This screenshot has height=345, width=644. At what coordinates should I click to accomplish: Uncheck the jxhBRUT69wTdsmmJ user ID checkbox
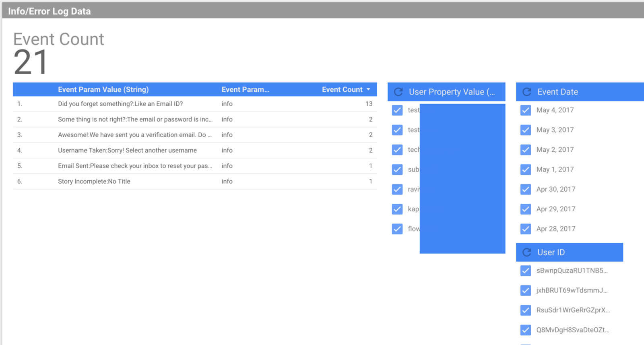click(x=526, y=290)
